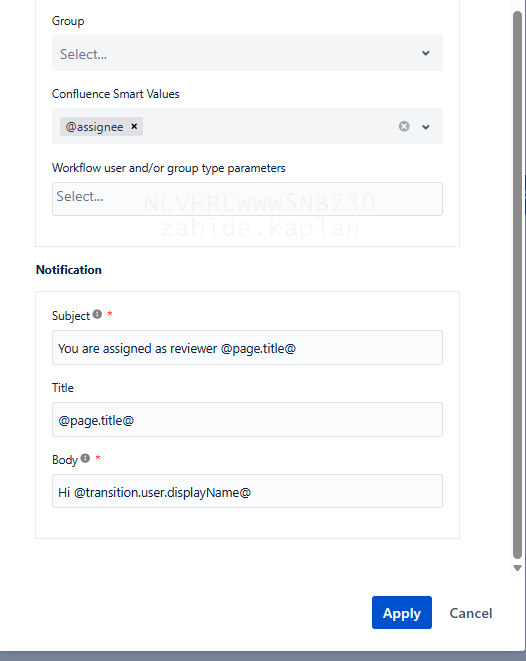This screenshot has width=526, height=661.
Task: Open the Group select dropdown
Action: pos(247,53)
